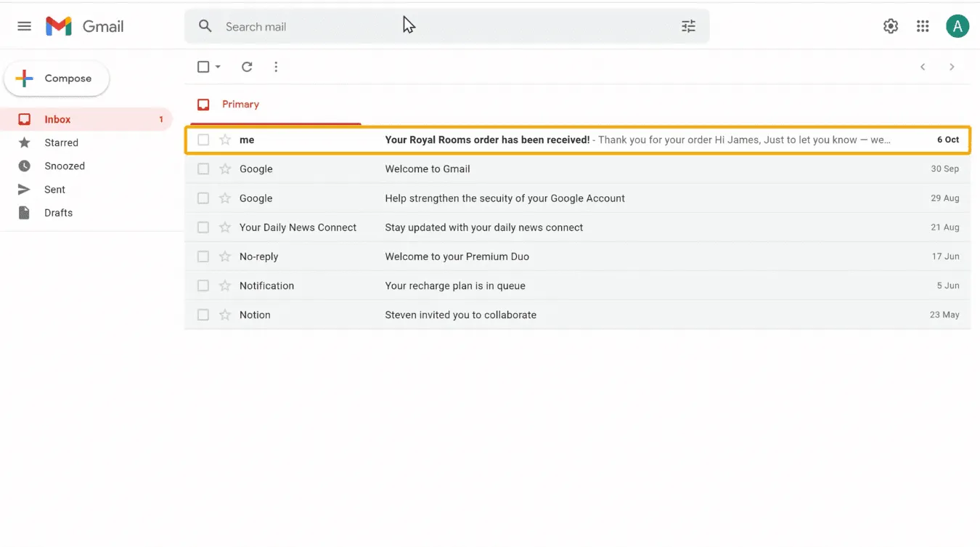This screenshot has height=547, width=980.
Task: Select the Royal Rooms order email checkbox
Action: (203, 139)
